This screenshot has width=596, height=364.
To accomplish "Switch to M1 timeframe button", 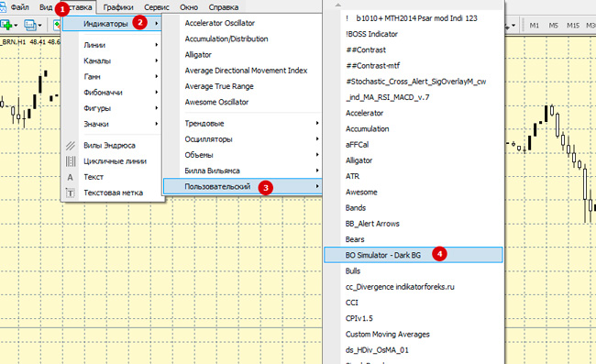I will [535, 26].
